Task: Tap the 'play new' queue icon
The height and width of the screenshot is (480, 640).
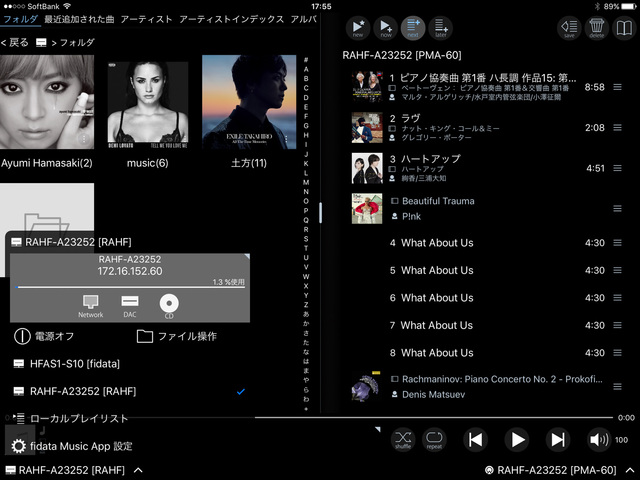Action: (x=358, y=28)
